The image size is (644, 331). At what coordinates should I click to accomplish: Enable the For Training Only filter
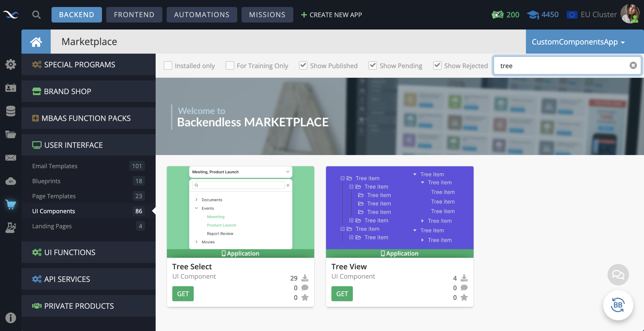pyautogui.click(x=230, y=65)
